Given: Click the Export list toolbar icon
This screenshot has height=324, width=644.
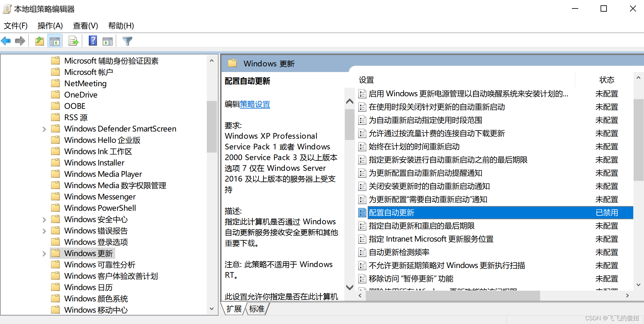Looking at the screenshot, I should [73, 41].
